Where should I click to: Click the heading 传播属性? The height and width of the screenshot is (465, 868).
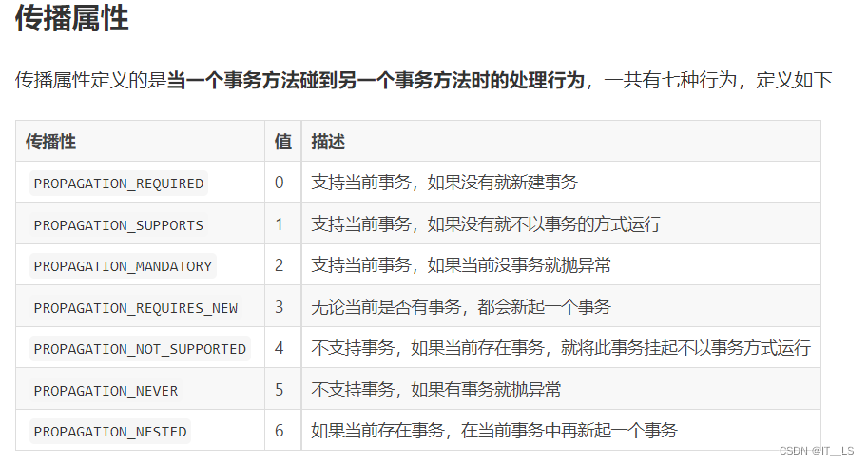pyautogui.click(x=72, y=19)
